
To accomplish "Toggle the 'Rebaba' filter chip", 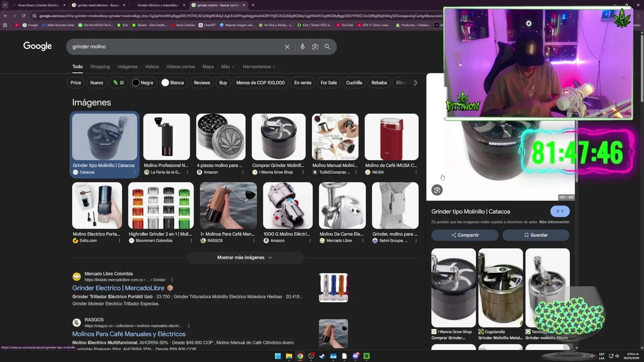I will (379, 83).
